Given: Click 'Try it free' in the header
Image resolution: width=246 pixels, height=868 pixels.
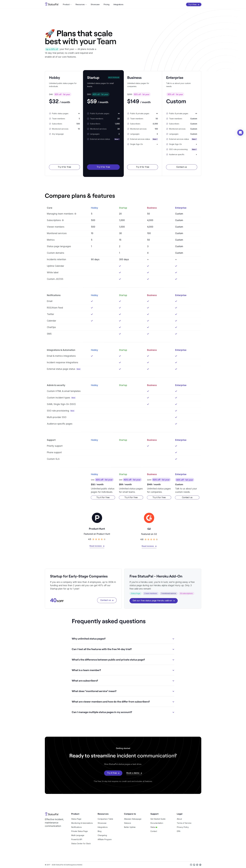Looking at the screenshot, I should (x=193, y=4).
